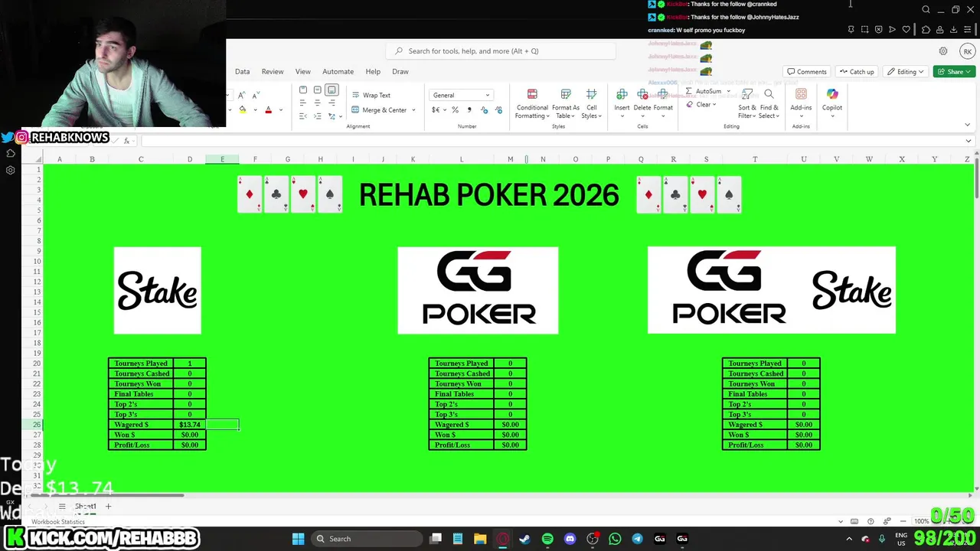
Task: Open the Help ribbon tab
Action: pyautogui.click(x=373, y=71)
